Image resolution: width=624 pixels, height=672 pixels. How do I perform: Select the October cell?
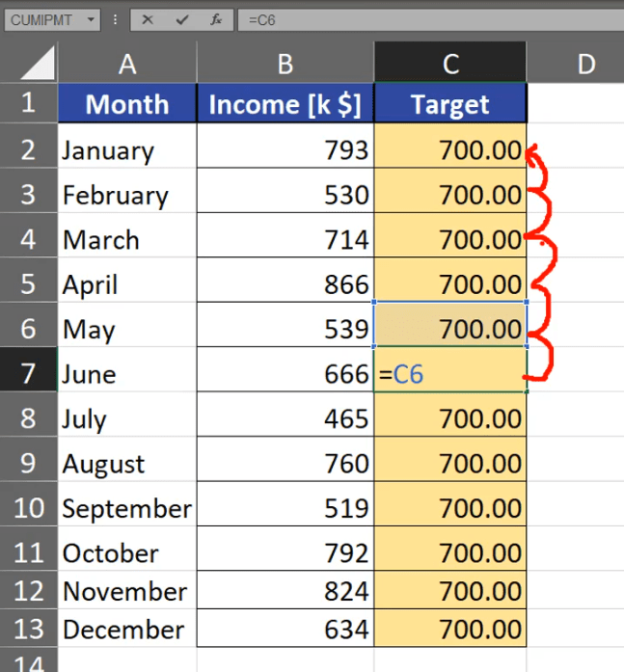tap(127, 549)
